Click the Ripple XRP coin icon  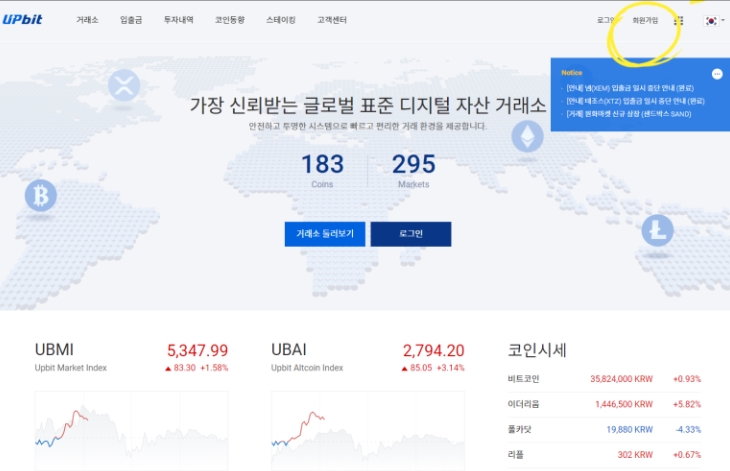coord(124,85)
